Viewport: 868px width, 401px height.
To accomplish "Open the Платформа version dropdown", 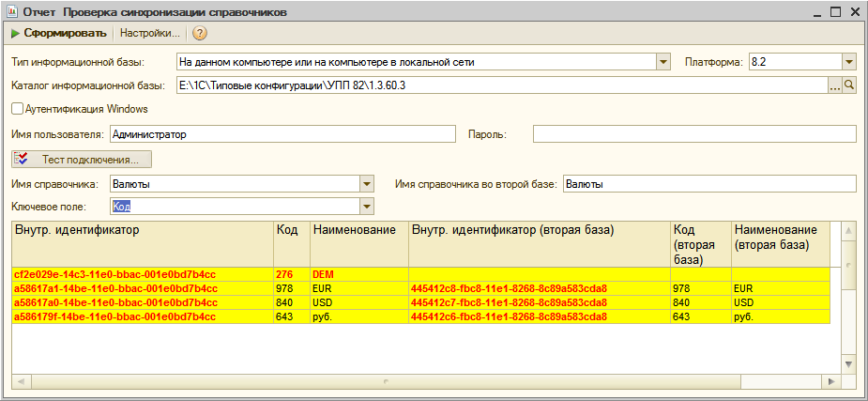I will [x=848, y=62].
